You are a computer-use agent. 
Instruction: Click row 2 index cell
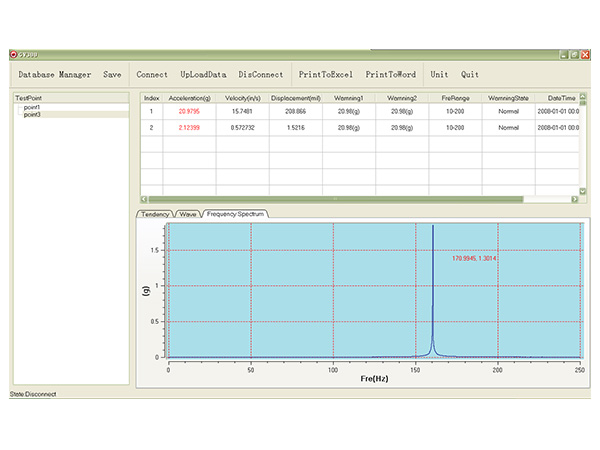point(152,127)
